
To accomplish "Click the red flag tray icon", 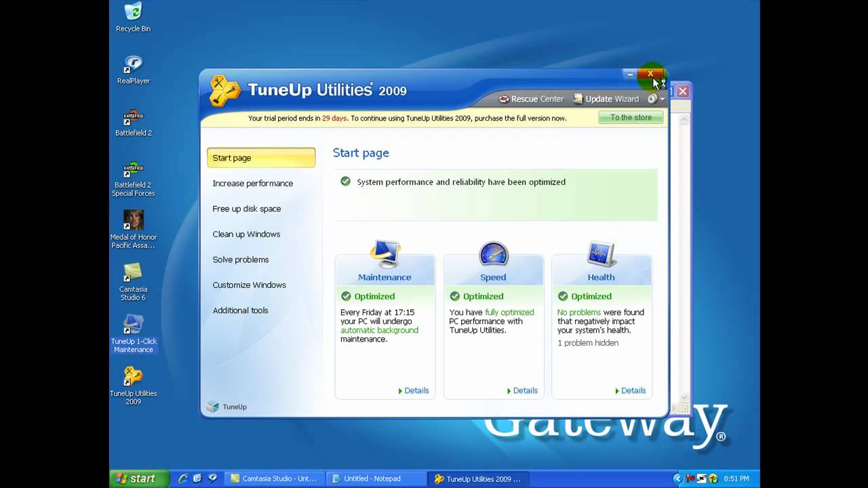I will (x=691, y=479).
